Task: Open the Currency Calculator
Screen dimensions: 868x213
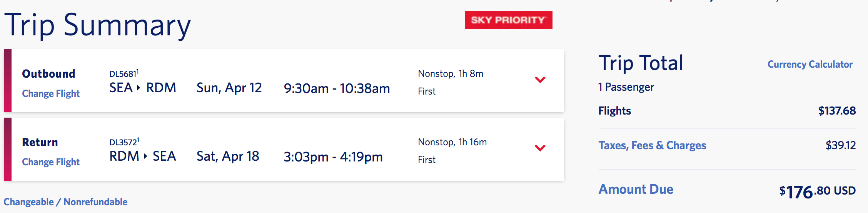Action: tap(810, 64)
